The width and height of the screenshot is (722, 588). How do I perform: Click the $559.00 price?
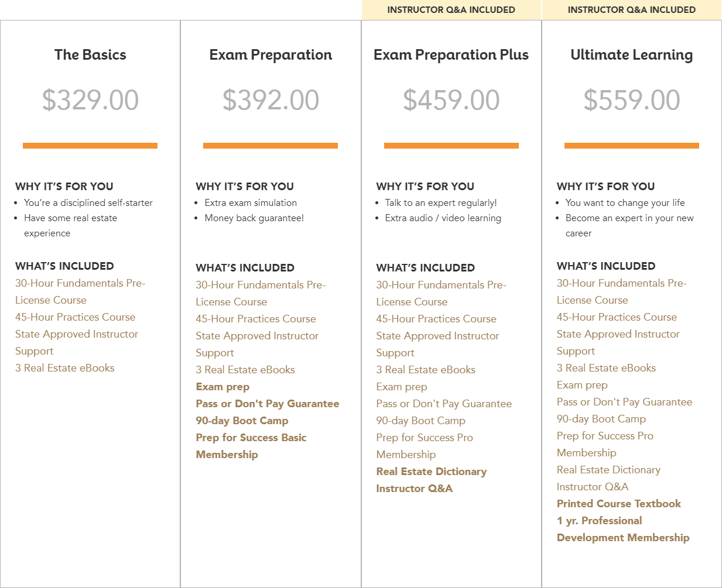click(631, 100)
